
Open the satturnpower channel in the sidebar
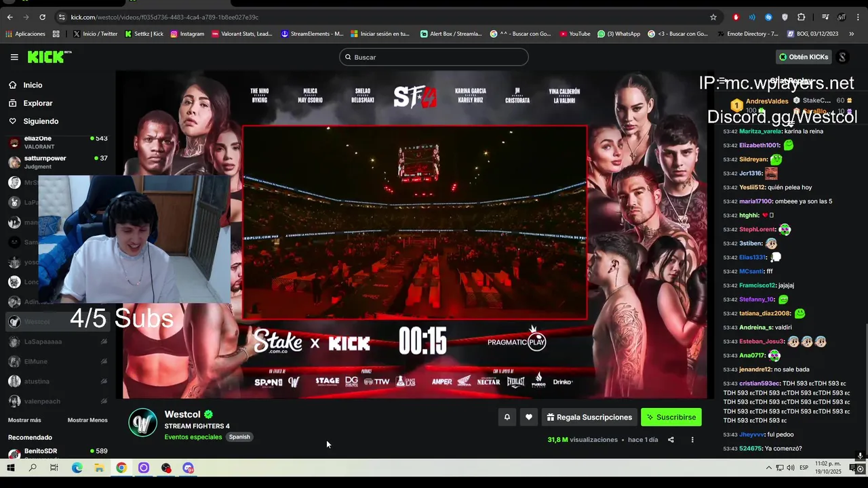pos(58,162)
